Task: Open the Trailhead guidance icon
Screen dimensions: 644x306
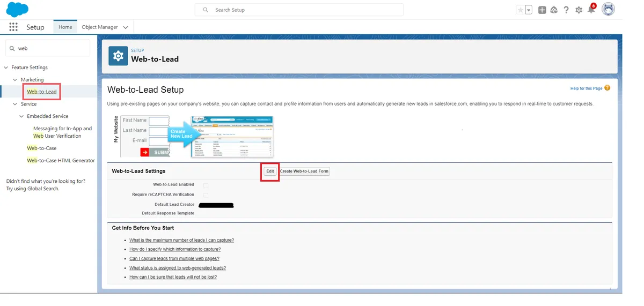Action: [x=554, y=10]
